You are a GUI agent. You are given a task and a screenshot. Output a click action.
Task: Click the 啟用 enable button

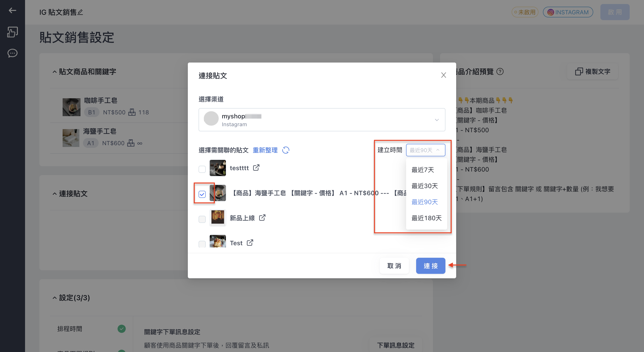[x=615, y=12]
